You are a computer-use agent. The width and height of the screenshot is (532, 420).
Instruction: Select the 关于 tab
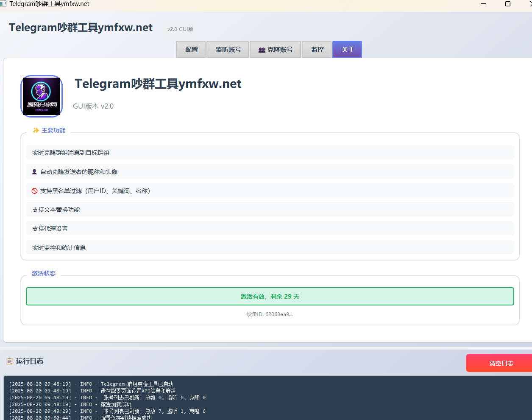pos(347,49)
